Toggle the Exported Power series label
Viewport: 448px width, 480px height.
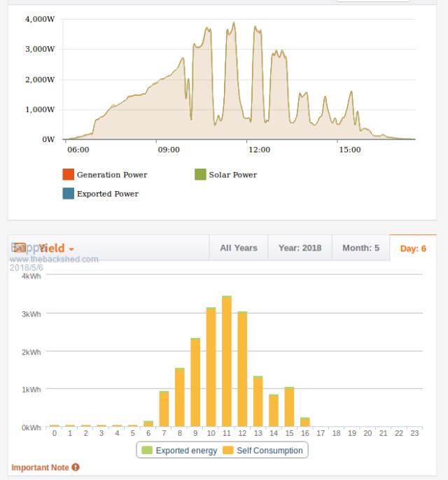coord(107,194)
